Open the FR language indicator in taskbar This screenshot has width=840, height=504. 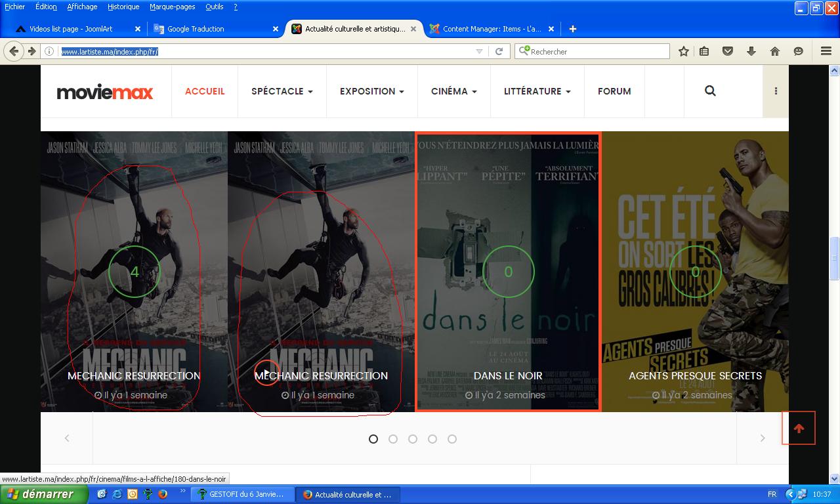click(772, 494)
